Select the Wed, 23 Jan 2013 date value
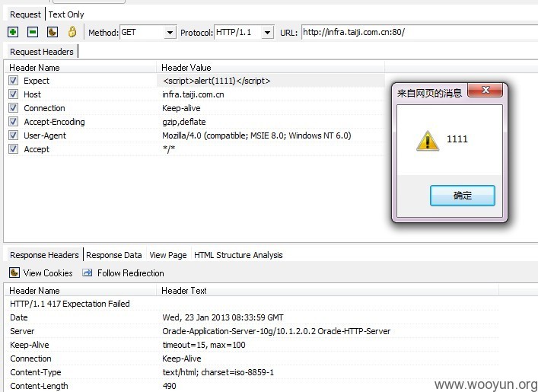538x392 pixels. [223, 317]
